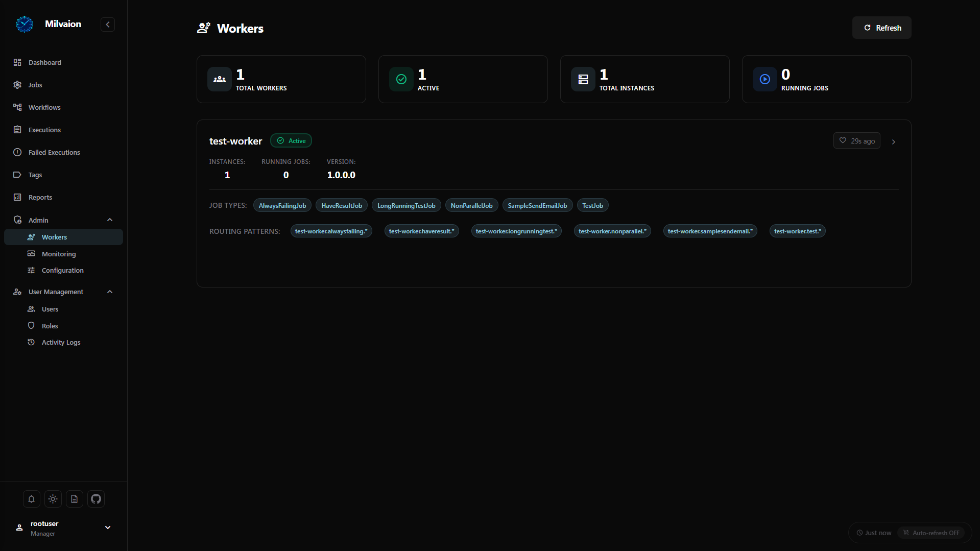Click the Running Jobs play icon

pyautogui.click(x=764, y=79)
